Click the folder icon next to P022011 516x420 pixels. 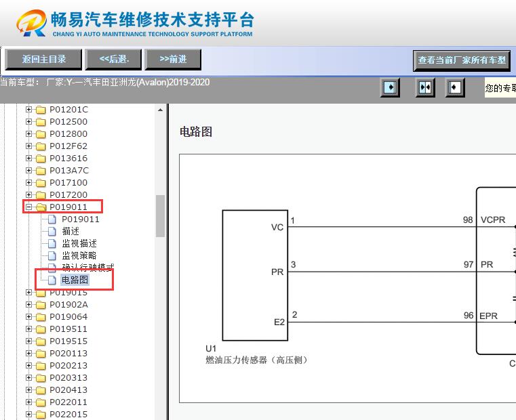tap(41, 402)
